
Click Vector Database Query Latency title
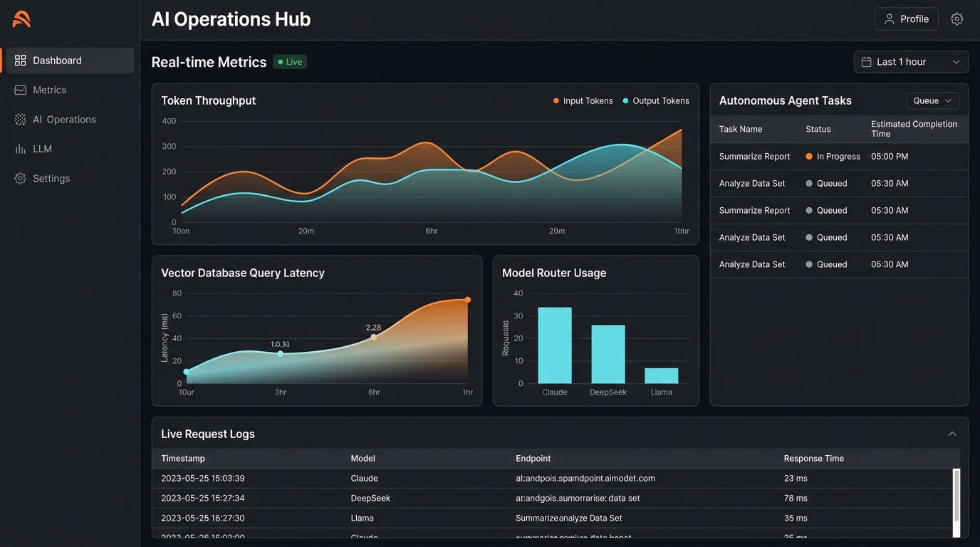tap(243, 273)
